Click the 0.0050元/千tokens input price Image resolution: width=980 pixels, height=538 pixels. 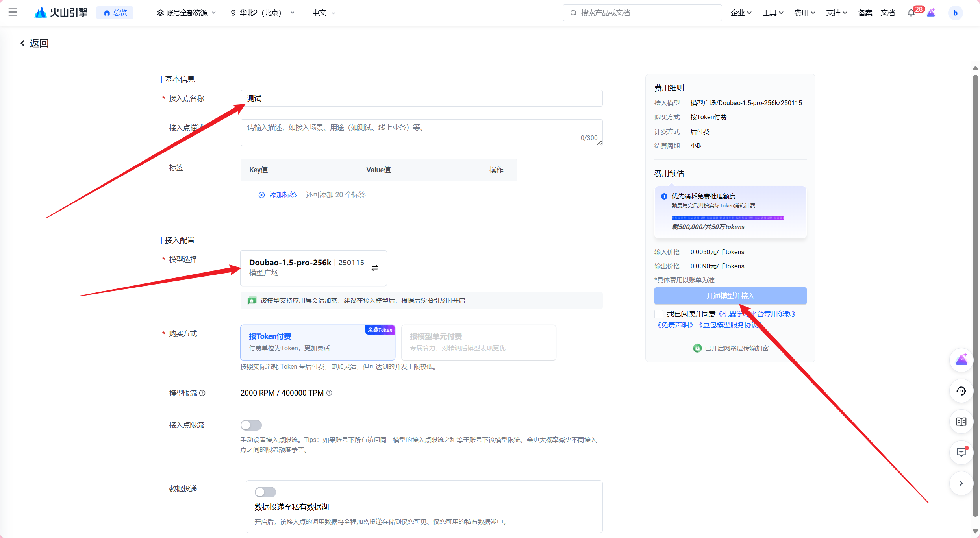pos(717,252)
